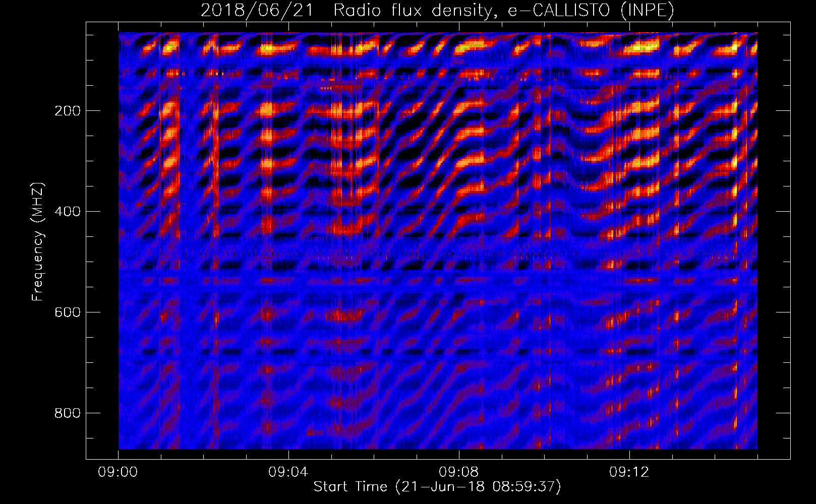The image size is (816, 504).
Task: Click the 09:08 time tick label
Action: click(459, 472)
